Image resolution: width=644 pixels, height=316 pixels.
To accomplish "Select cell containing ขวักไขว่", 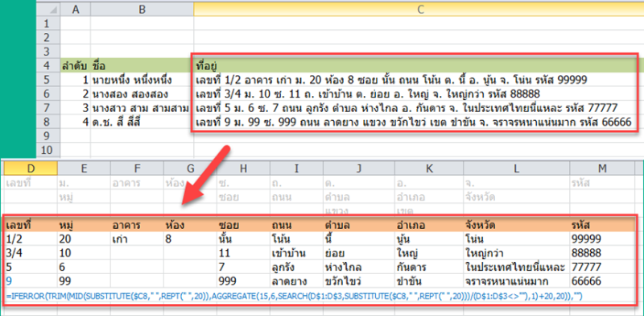I will click(358, 281).
